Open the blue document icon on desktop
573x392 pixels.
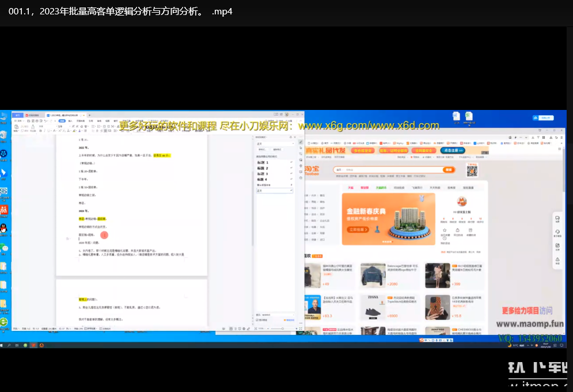456,116
